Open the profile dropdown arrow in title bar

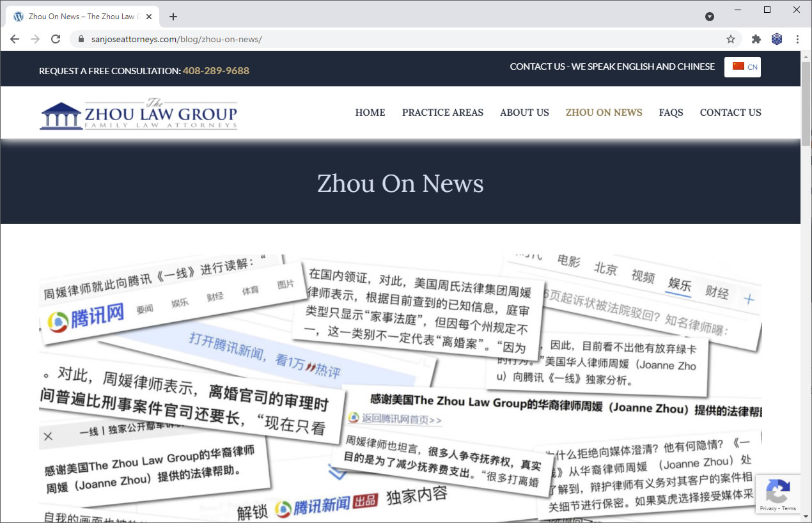(x=710, y=17)
